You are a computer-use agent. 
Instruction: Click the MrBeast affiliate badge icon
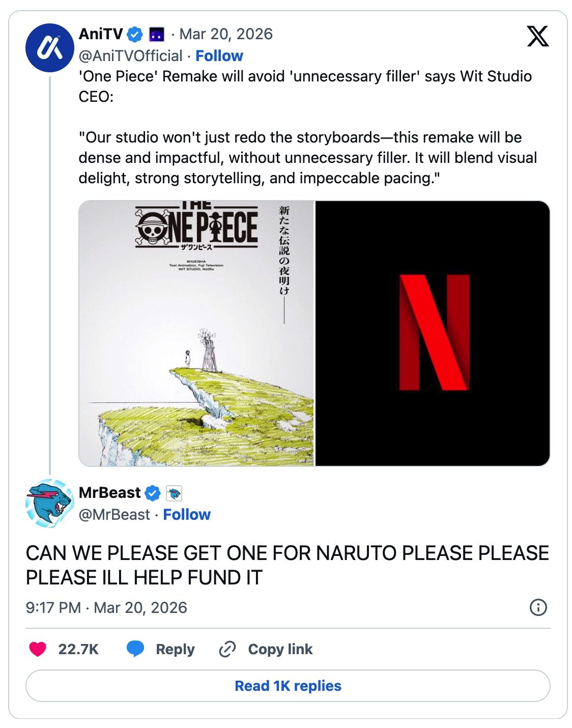click(x=174, y=493)
